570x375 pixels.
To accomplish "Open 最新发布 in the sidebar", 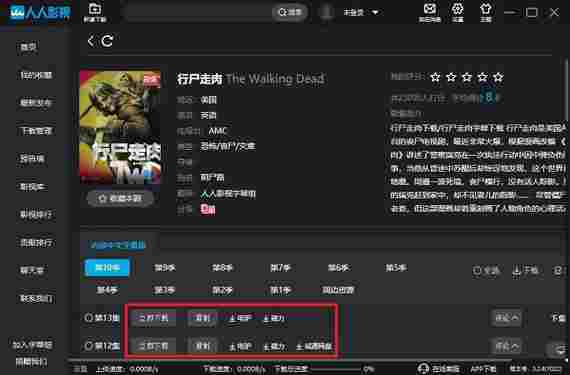I will (x=36, y=103).
